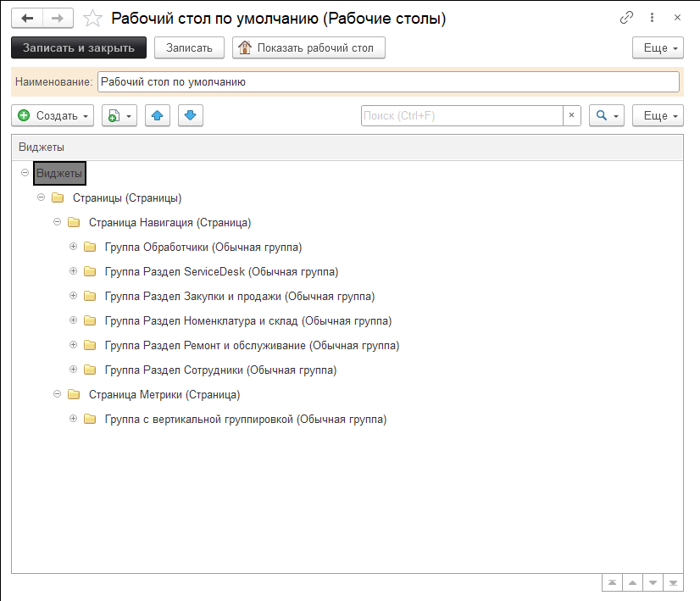Move selected widget up with arrow

(x=158, y=115)
